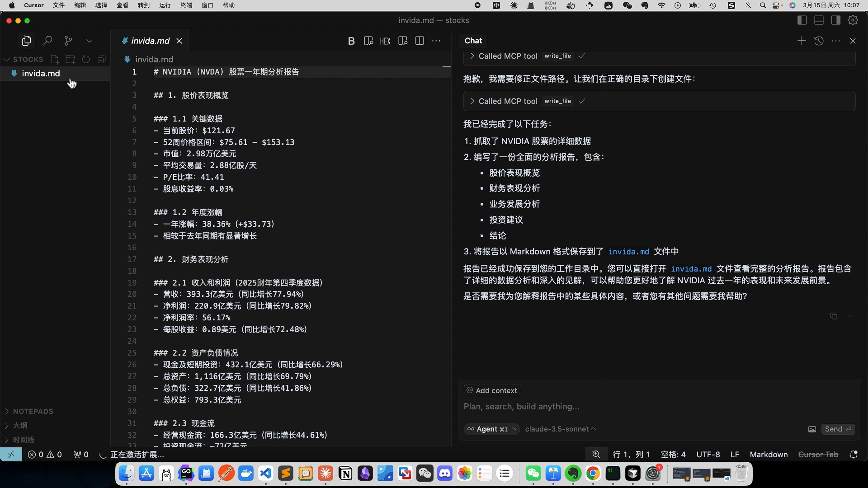The height and width of the screenshot is (488, 868).
Task: Click the Send button
Action: tap(838, 429)
